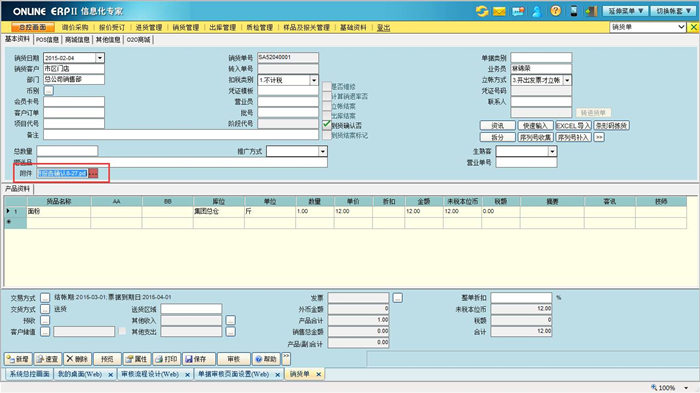
Task: Expand more actions with >> beside 序列号补入
Action: pyautogui.click(x=599, y=137)
